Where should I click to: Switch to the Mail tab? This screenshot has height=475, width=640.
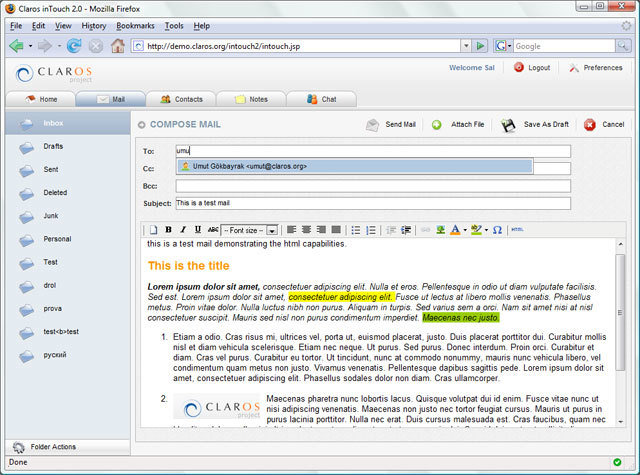(111, 99)
